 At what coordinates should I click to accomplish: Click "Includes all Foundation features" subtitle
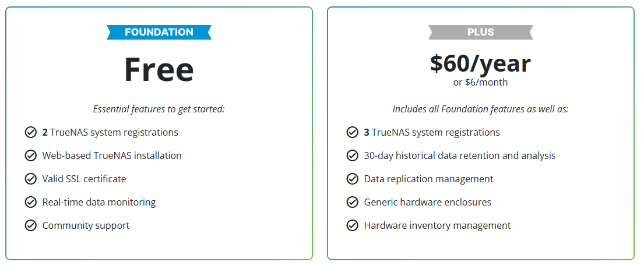point(481,109)
